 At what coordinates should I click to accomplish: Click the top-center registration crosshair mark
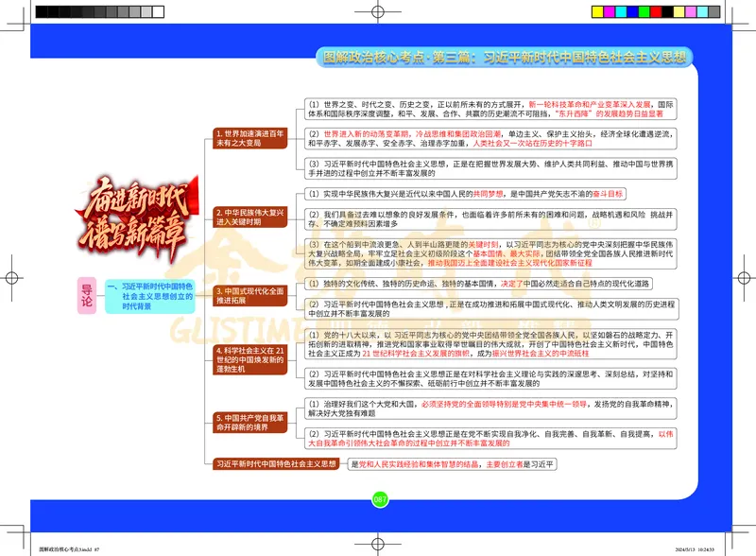pyautogui.click(x=377, y=9)
